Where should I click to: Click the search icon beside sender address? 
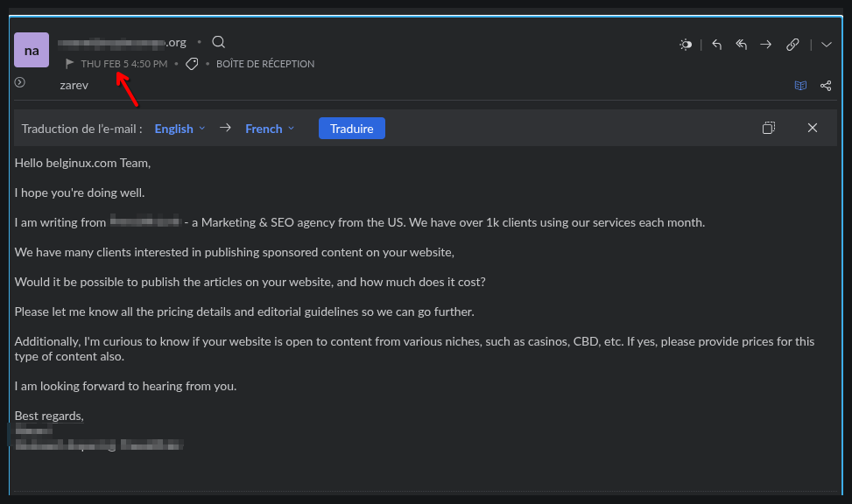[x=219, y=42]
